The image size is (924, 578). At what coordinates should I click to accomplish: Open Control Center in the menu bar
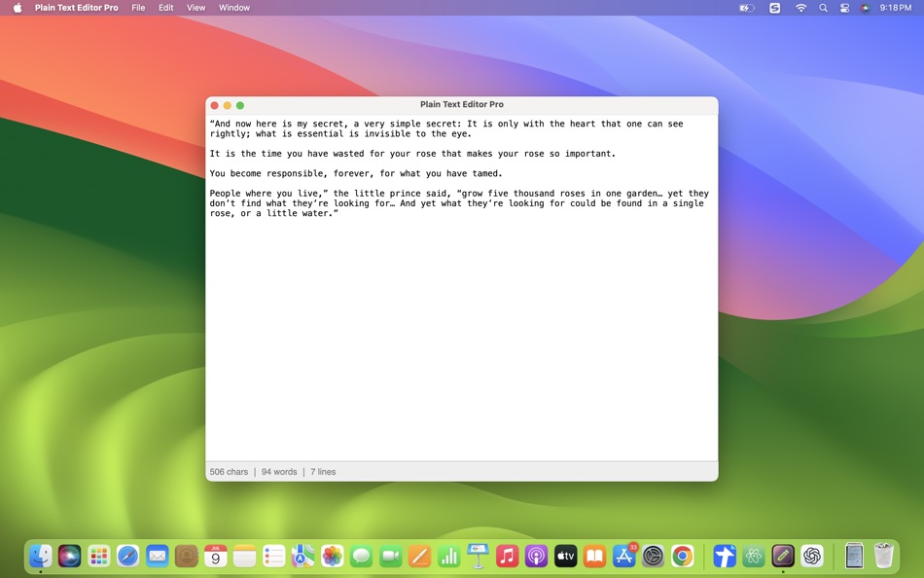click(x=844, y=8)
